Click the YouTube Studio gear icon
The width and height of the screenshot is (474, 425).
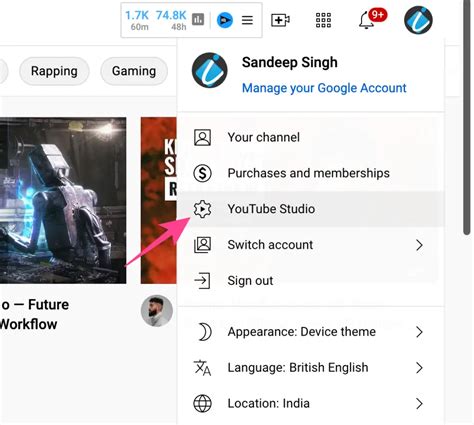(202, 209)
